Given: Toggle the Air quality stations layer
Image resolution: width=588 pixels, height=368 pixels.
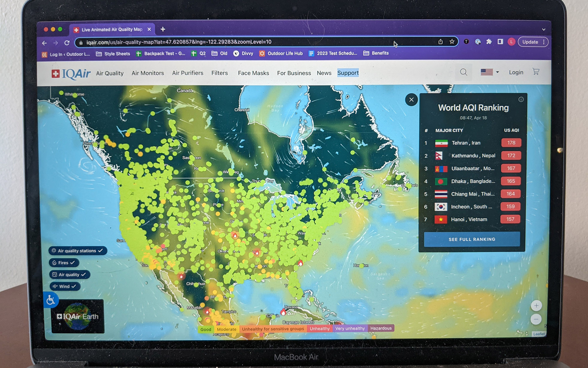Looking at the screenshot, I should tap(78, 251).
